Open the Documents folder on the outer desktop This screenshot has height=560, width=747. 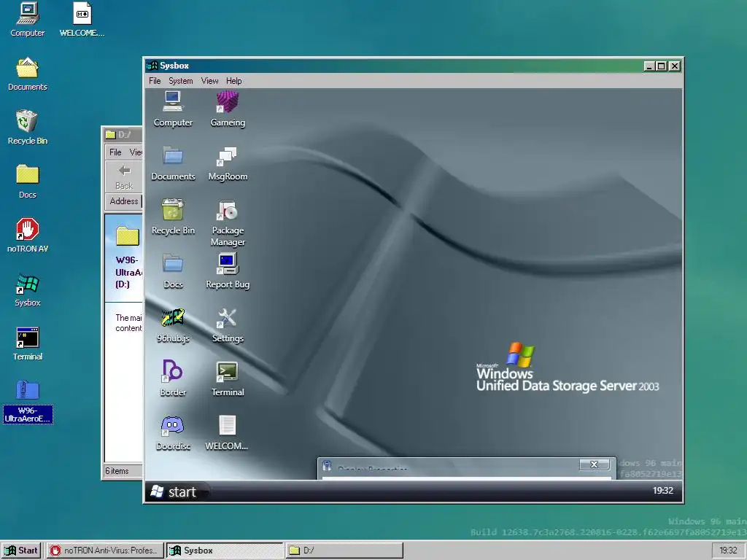pyautogui.click(x=28, y=74)
